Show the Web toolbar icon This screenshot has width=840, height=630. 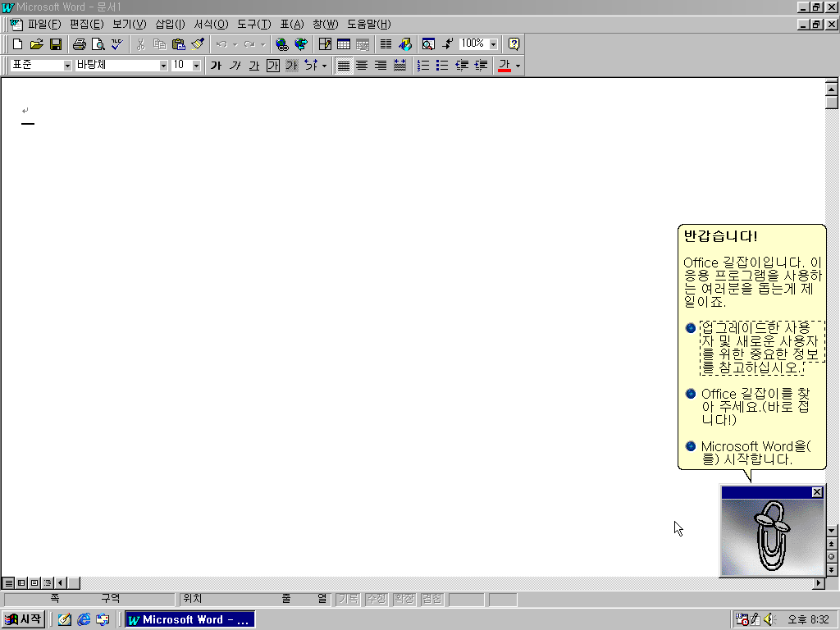(301, 44)
